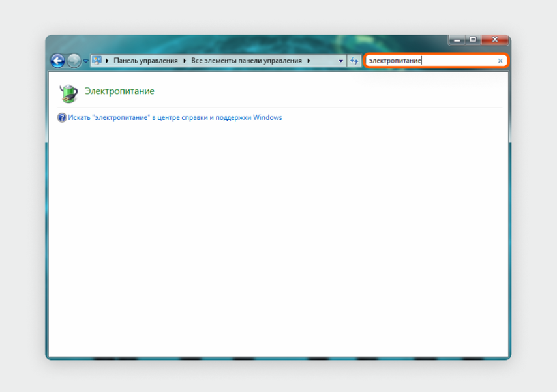Select Все элементы панели управления breadcrumb
This screenshot has height=392, width=557.
pos(247,61)
